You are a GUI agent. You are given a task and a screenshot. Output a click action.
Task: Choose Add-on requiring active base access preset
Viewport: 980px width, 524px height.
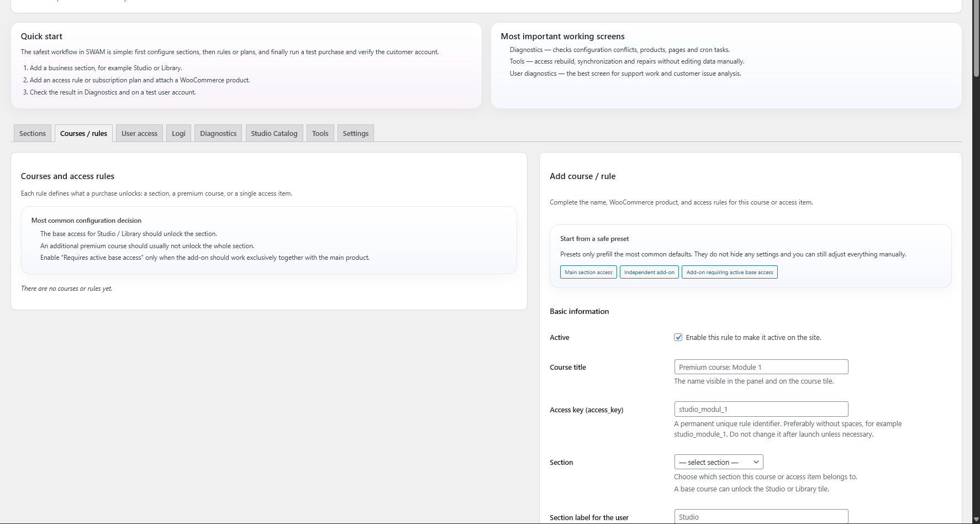[x=729, y=272]
